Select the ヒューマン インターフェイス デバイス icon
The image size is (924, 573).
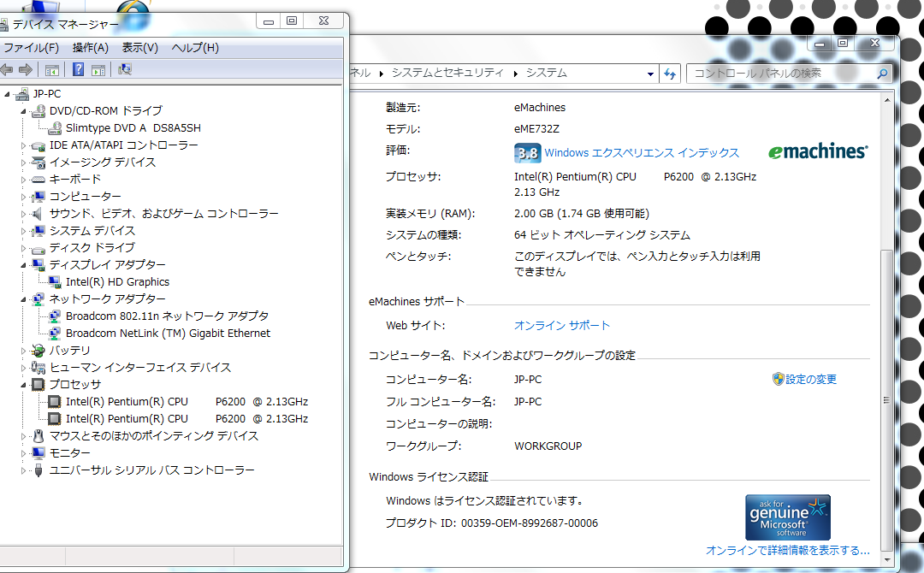point(38,368)
